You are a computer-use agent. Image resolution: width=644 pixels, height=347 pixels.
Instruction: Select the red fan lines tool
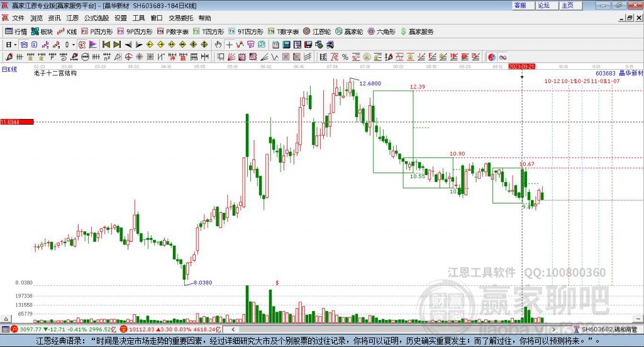coord(231,57)
